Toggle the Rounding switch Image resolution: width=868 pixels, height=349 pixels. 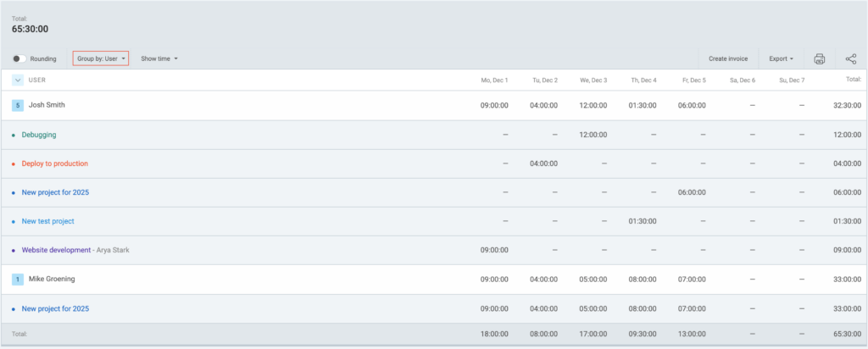tap(19, 58)
